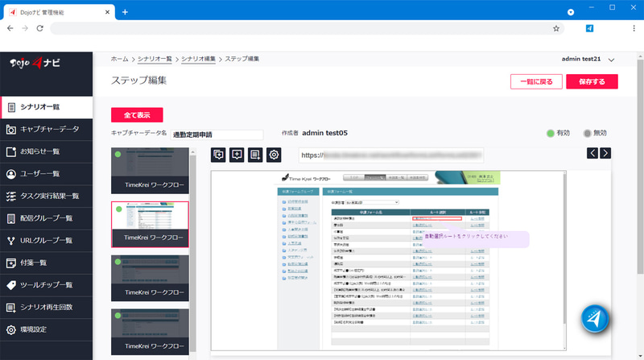Select the 有効 radio option

(551, 133)
